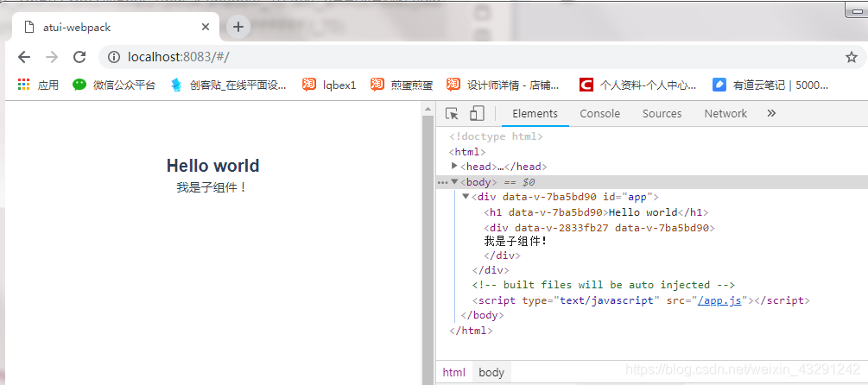The width and height of the screenshot is (868, 385).
Task: Open the 个人资料-个人中心 bookmark
Action: pyautogui.click(x=638, y=85)
